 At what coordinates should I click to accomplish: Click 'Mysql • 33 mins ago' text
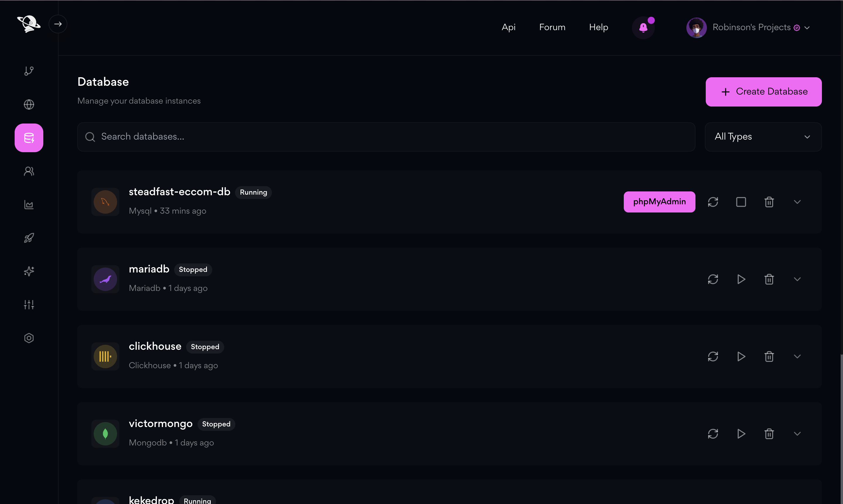point(167,211)
